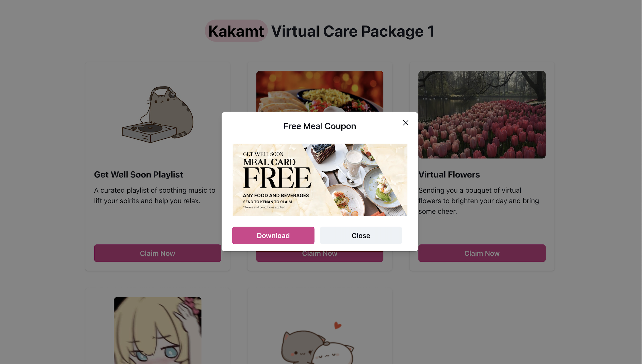Click the meal card coupon image
Screen dimensions: 642x364
pos(320,180)
